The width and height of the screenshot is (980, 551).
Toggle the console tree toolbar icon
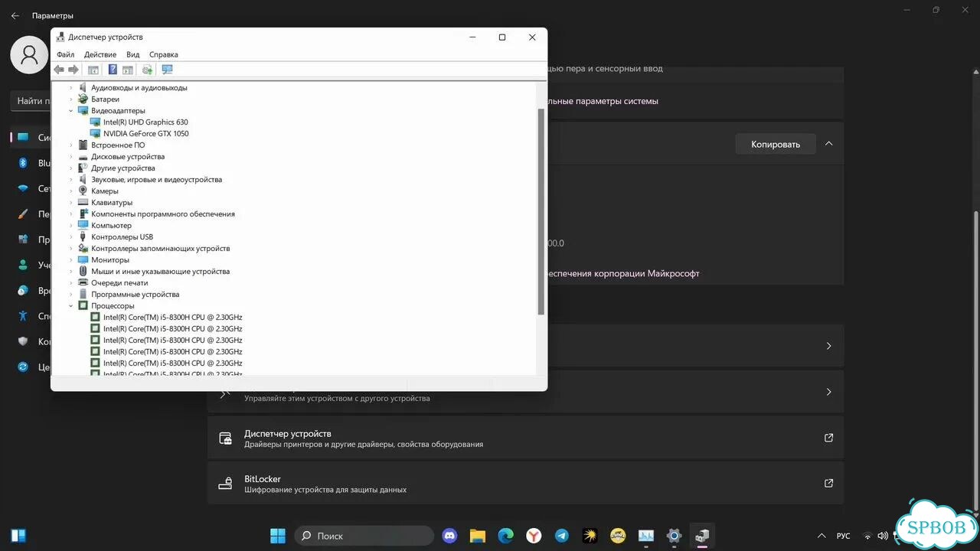tap(93, 70)
